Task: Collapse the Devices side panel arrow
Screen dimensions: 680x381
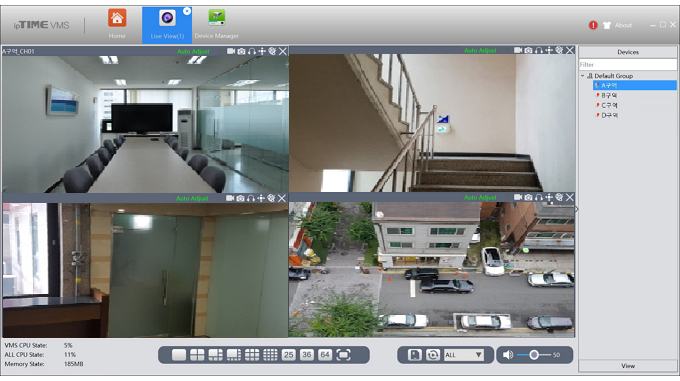Action: coord(576,209)
